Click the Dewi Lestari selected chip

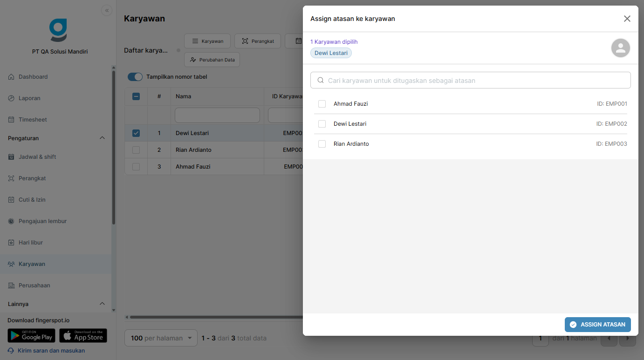331,53
